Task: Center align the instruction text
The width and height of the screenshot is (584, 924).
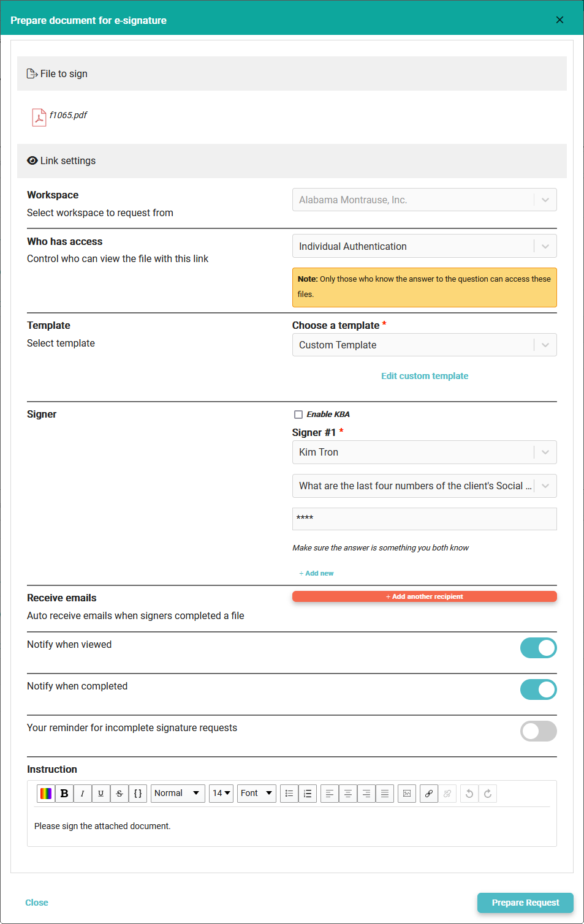Action: [348, 794]
